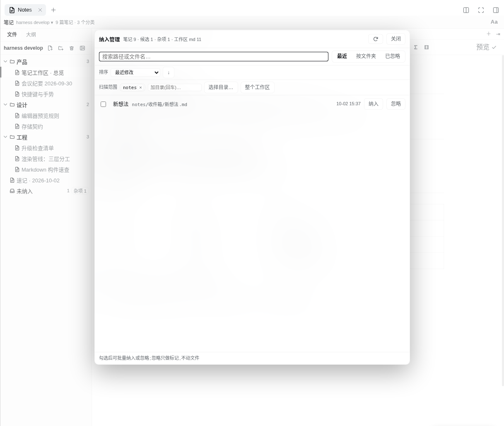This screenshot has height=426, width=504.
Task: Click the 整个工作区 button
Action: pyautogui.click(x=257, y=87)
